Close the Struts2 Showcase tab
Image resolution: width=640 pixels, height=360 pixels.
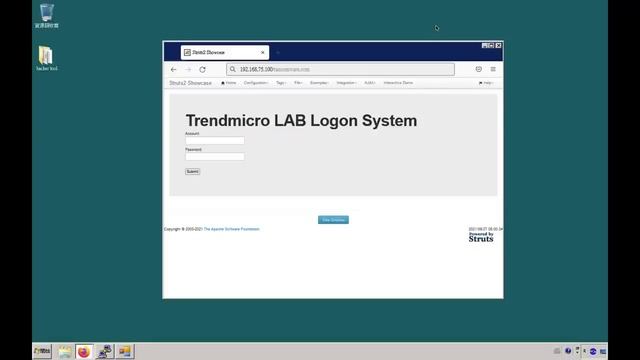click(262, 53)
